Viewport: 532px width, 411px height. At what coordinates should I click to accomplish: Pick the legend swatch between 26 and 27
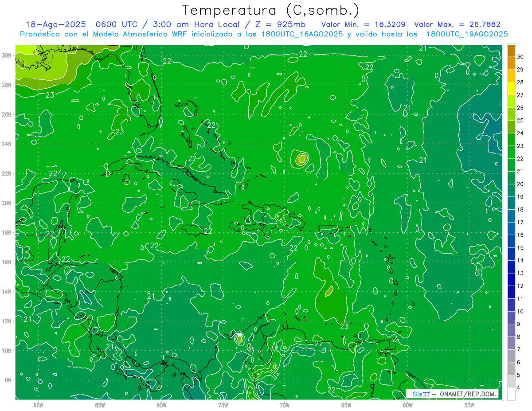[511, 102]
